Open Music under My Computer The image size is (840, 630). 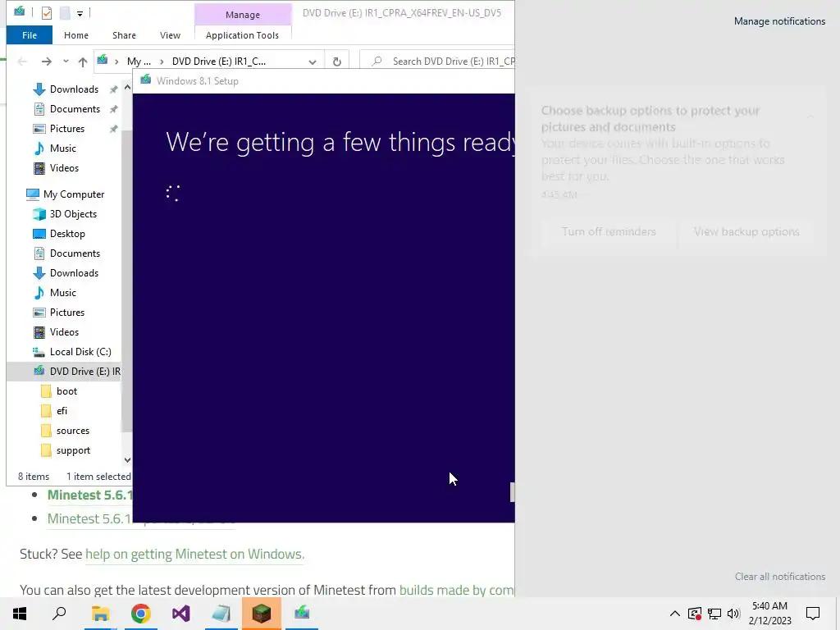pyautogui.click(x=62, y=293)
